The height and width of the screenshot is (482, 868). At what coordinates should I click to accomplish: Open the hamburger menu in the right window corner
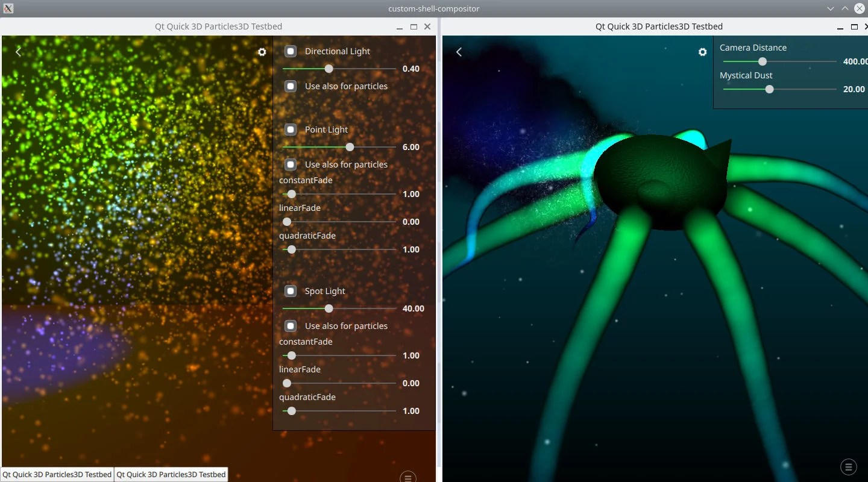pos(848,466)
